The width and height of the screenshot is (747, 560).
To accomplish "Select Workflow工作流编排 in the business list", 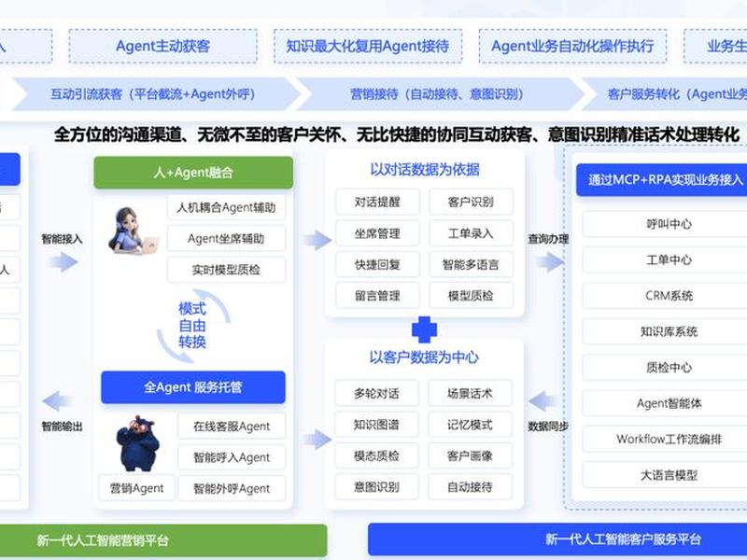I will tap(665, 439).
